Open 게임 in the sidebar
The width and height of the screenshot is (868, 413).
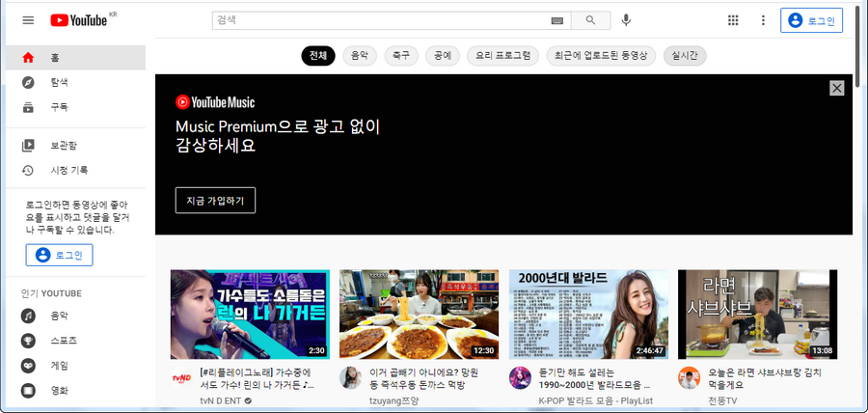click(76, 366)
